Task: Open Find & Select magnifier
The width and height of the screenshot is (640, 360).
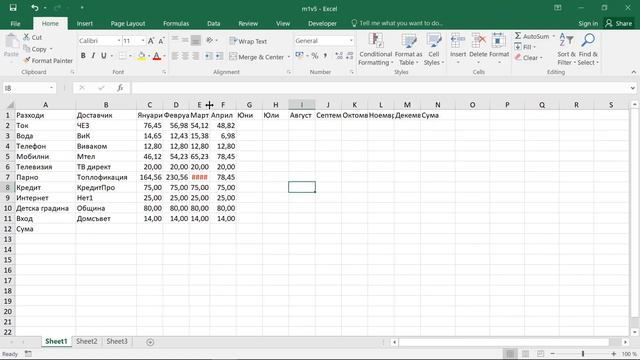Action: click(x=588, y=49)
